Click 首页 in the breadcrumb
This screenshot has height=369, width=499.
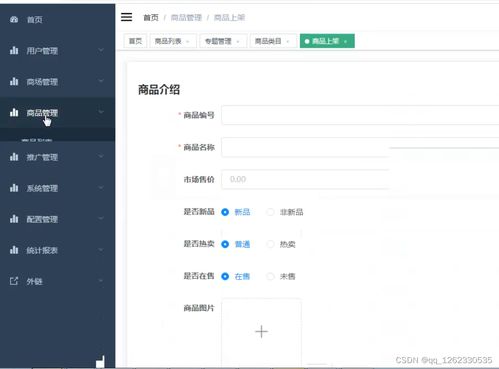pos(151,18)
